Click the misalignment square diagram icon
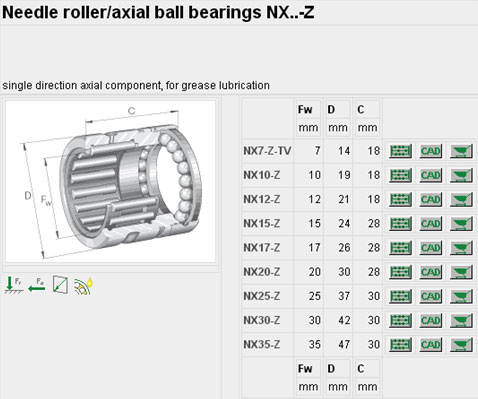The width and height of the screenshot is (478, 399). (60, 285)
